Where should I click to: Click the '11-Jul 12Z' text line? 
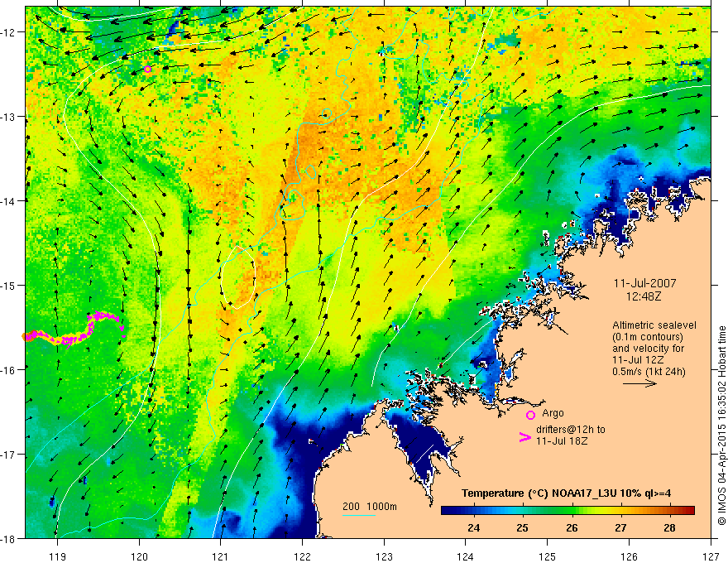point(638,360)
